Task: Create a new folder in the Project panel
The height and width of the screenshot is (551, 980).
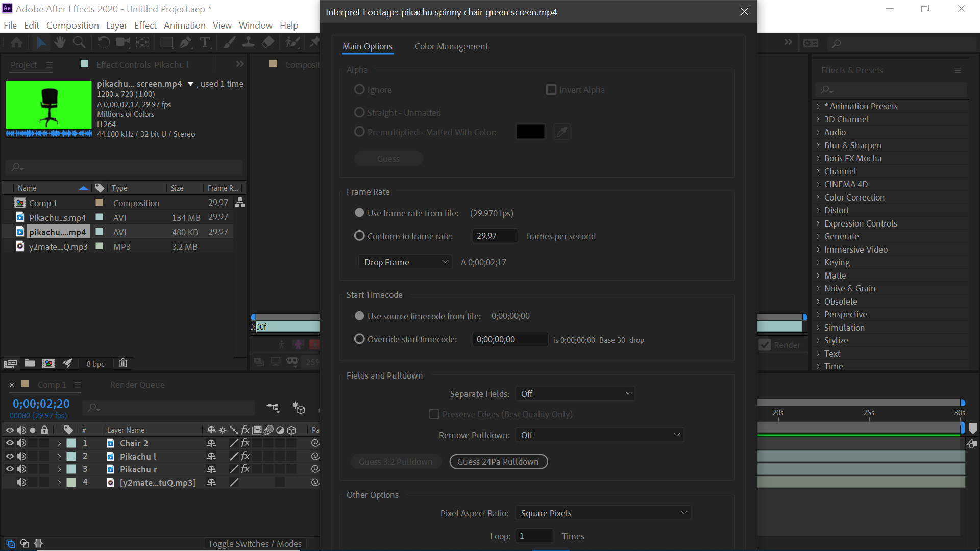Action: tap(29, 363)
